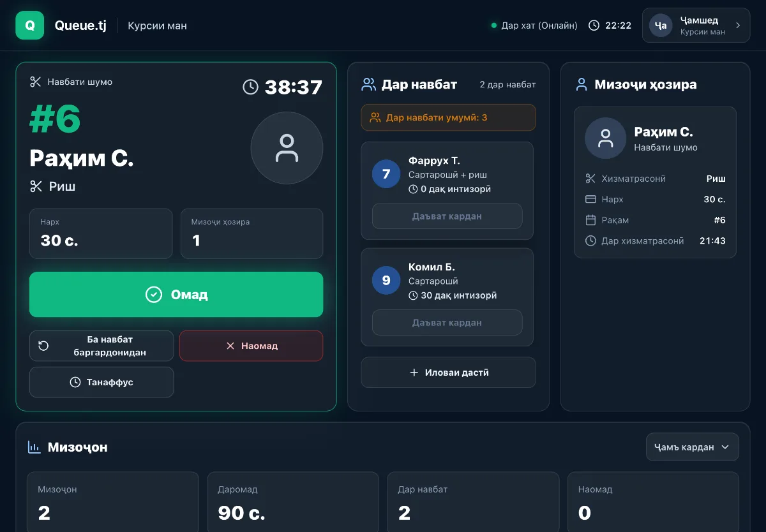766x532 pixels.
Task: Select queue number 7 badge for Фаррух Т.
Action: tap(386, 174)
